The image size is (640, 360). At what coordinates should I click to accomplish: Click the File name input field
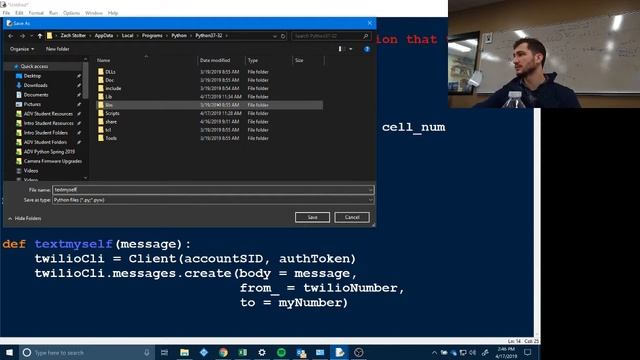[213, 190]
